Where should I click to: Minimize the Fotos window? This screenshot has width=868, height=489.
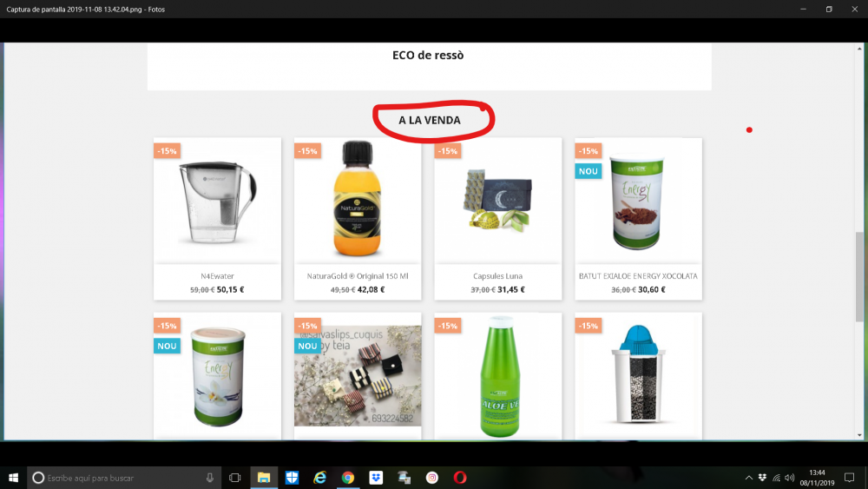coord(803,9)
